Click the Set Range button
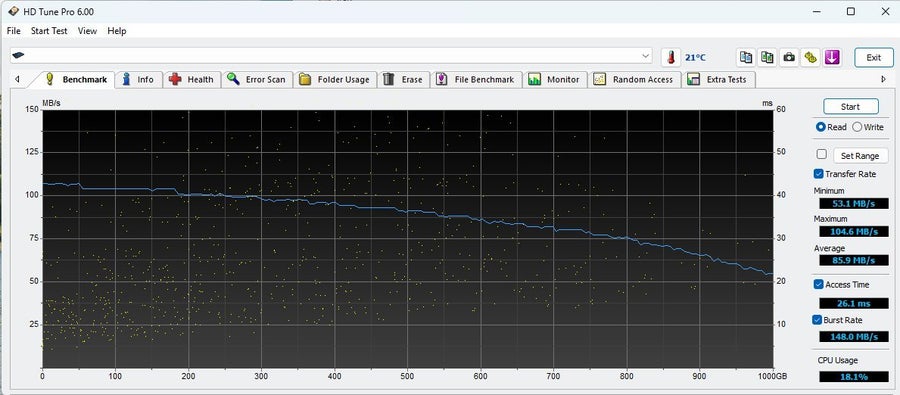Viewport: 900px width, 395px height. click(x=860, y=156)
